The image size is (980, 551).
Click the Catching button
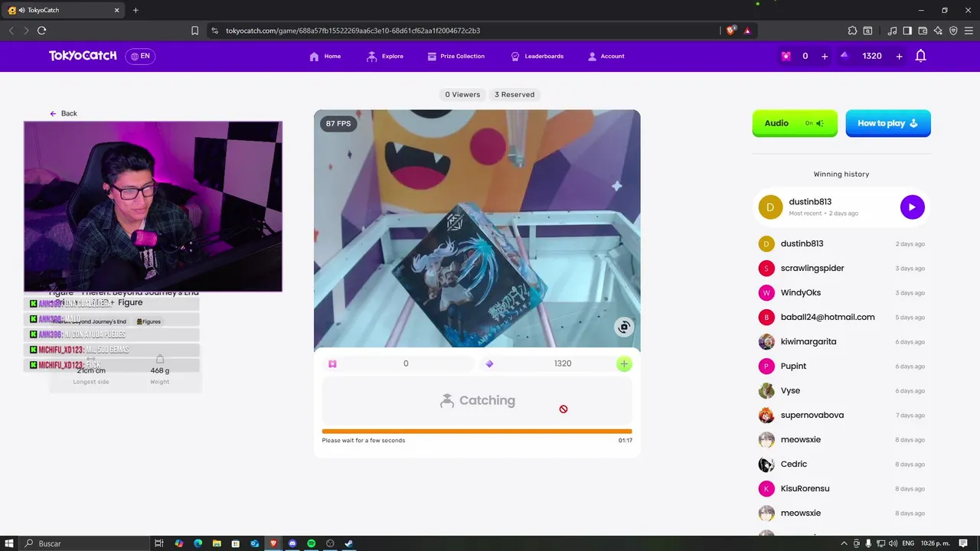pos(477,401)
